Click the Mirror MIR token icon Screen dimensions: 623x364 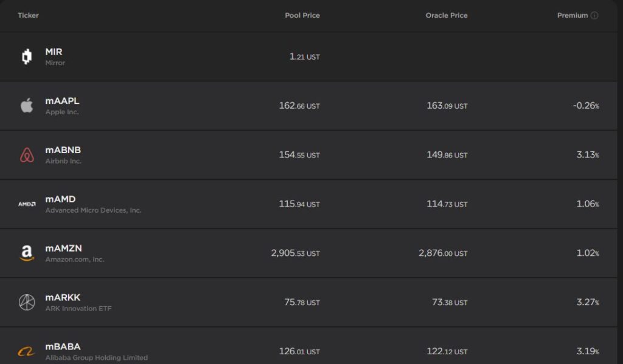27,57
